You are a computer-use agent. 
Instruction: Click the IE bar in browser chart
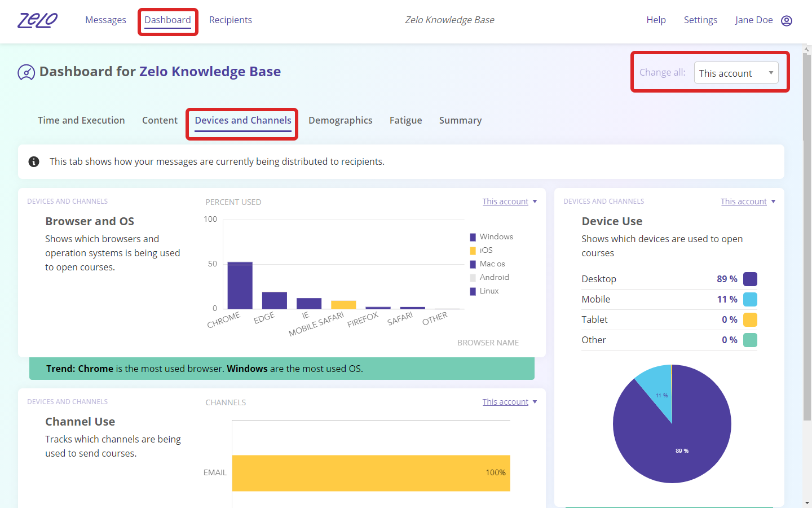click(309, 304)
